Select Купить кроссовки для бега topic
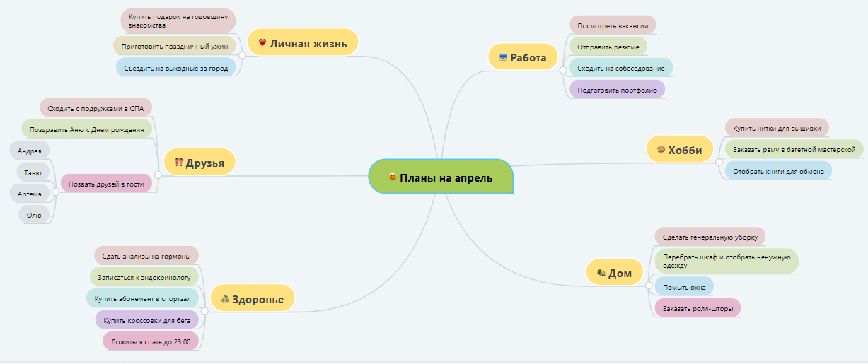 click(x=146, y=320)
